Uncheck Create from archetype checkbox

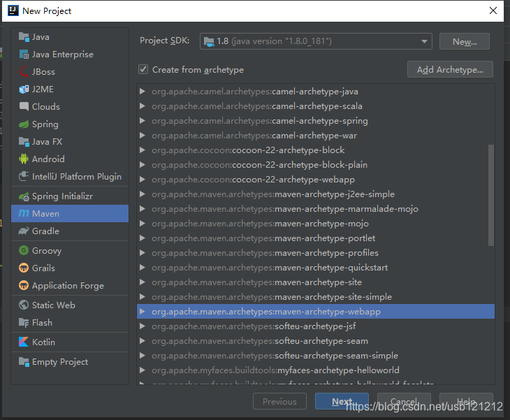click(143, 69)
